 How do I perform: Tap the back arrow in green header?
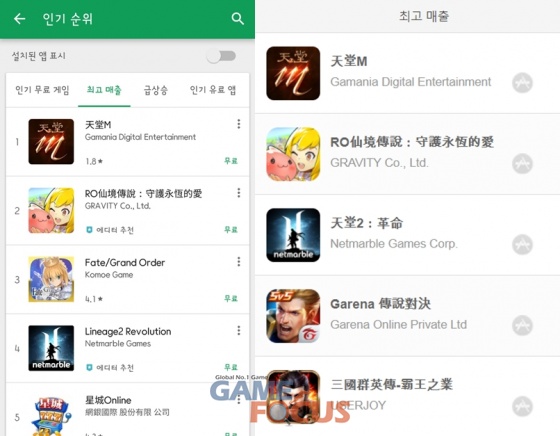pyautogui.click(x=19, y=19)
